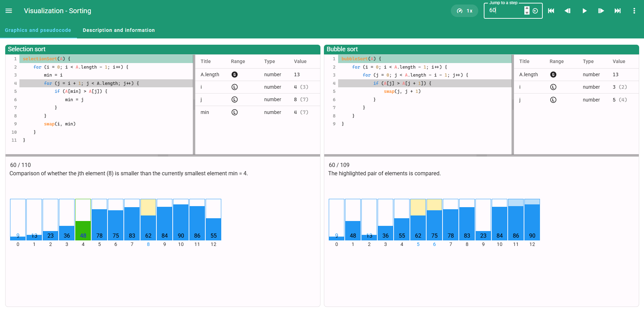This screenshot has width=644, height=309.
Task: Click the global scope icon for A.length in Selection sort
Action: click(x=234, y=74)
